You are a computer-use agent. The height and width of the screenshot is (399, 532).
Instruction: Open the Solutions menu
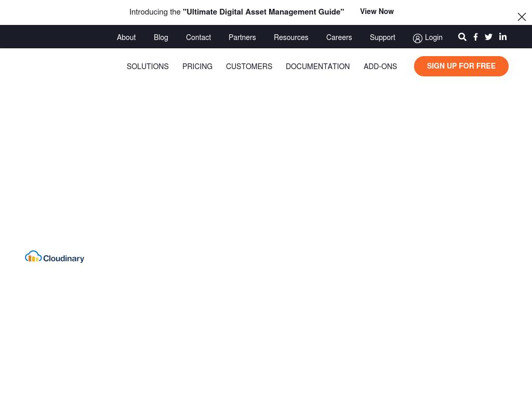[x=148, y=66]
